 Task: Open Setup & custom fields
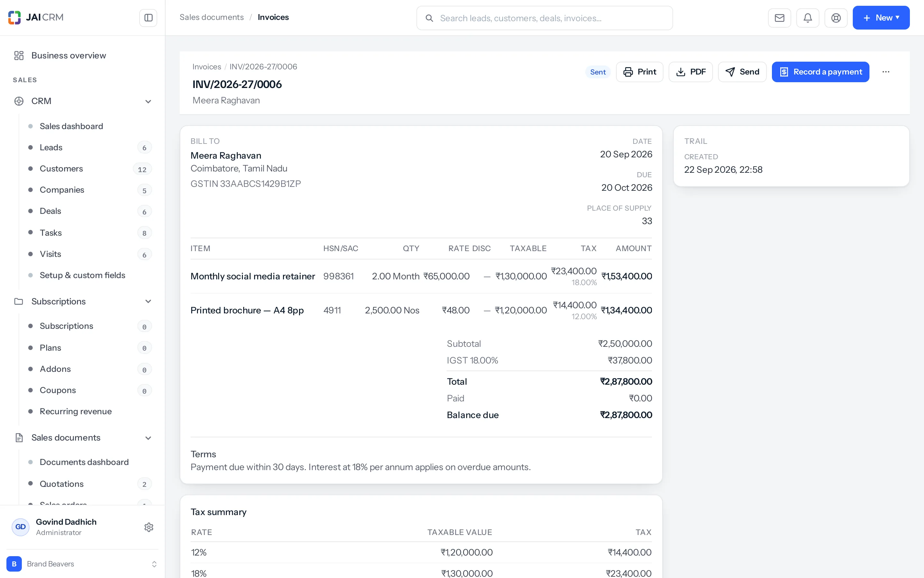[82, 275]
